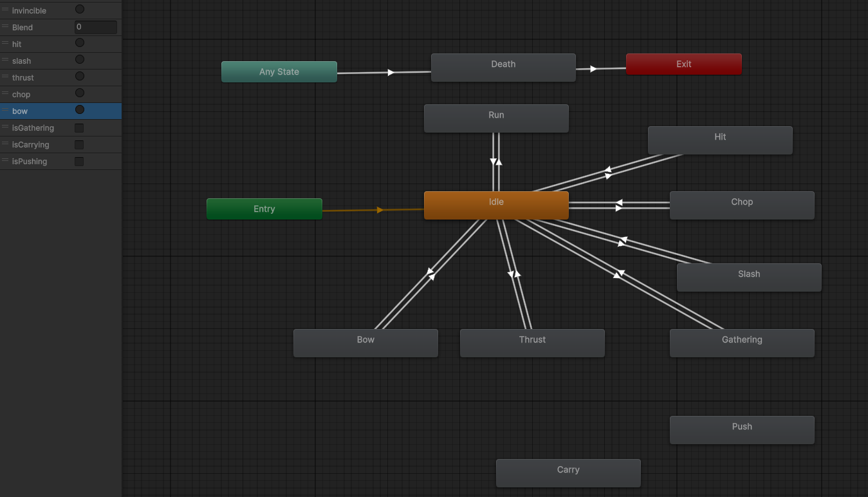Click the drag handle beside the Blend parameter
The width and height of the screenshot is (868, 497).
point(5,27)
